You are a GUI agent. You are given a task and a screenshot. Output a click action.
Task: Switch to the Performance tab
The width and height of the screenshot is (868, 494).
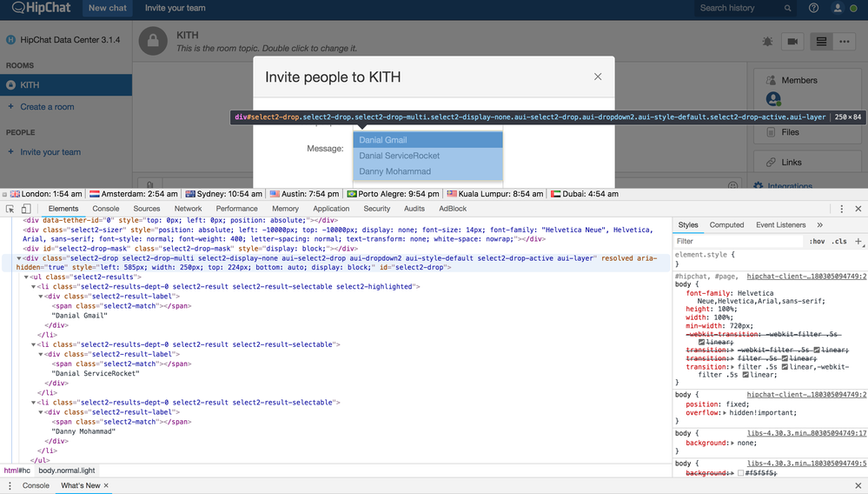[x=237, y=209]
